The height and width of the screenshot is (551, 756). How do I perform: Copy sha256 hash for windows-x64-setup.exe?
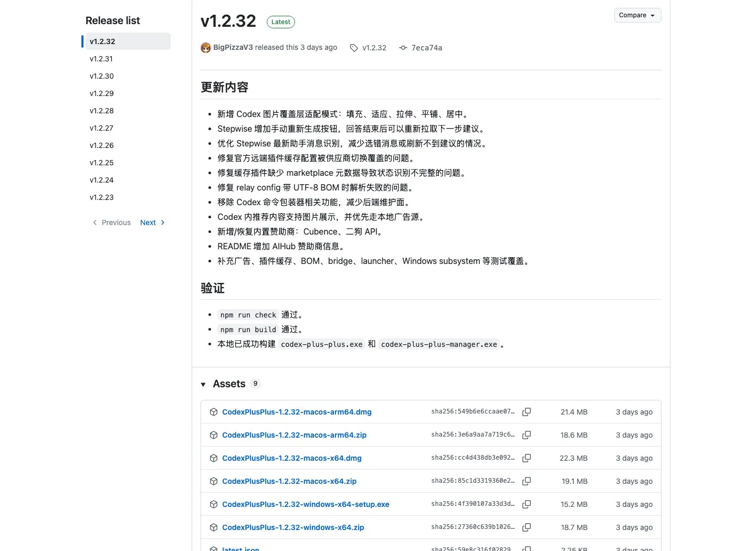[527, 504]
